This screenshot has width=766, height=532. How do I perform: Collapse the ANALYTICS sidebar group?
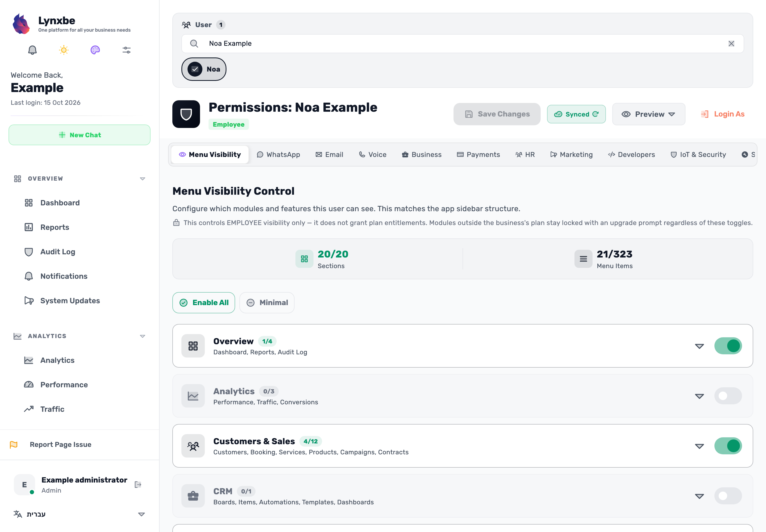coord(142,336)
